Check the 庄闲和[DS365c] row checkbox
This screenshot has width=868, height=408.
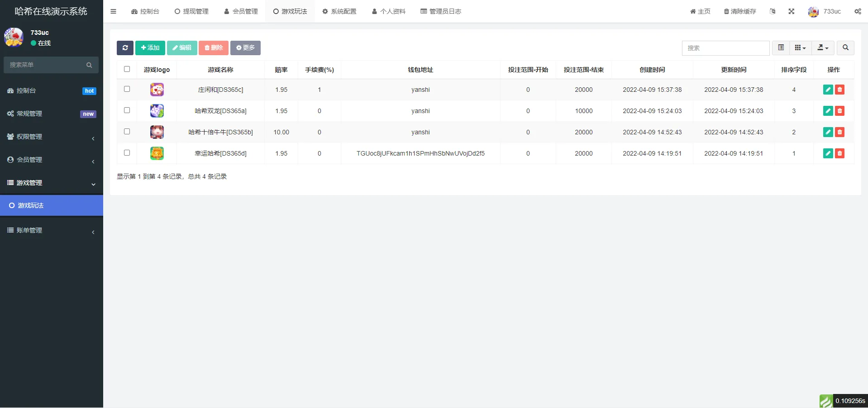click(127, 89)
